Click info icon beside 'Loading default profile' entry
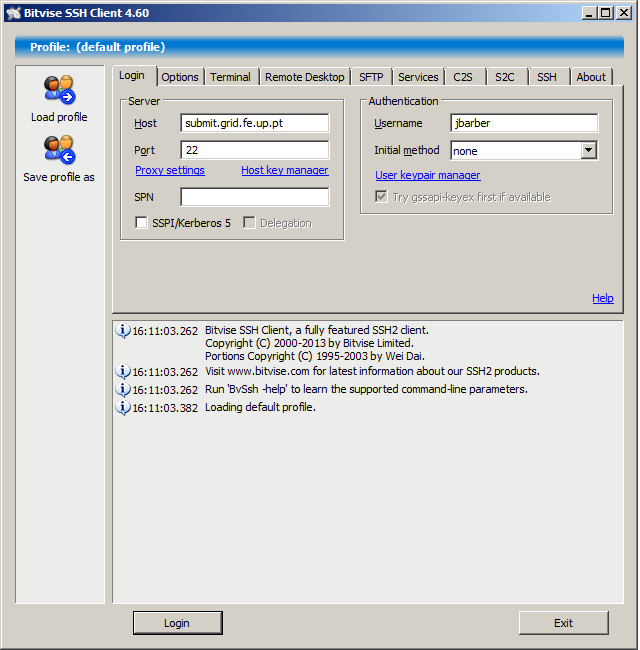 123,407
